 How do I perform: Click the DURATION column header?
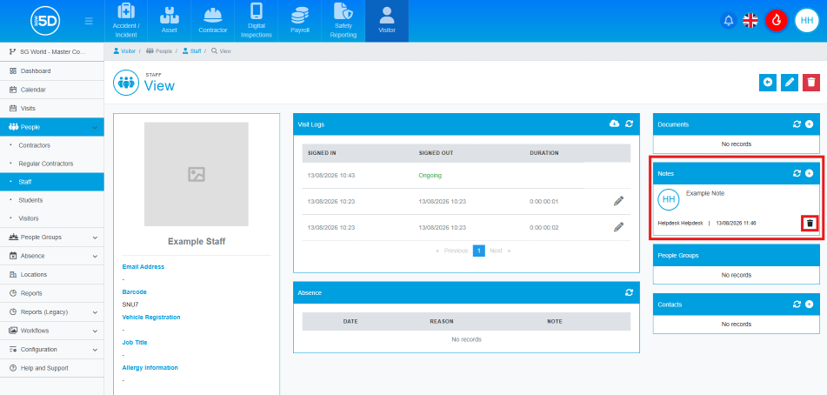(x=544, y=153)
